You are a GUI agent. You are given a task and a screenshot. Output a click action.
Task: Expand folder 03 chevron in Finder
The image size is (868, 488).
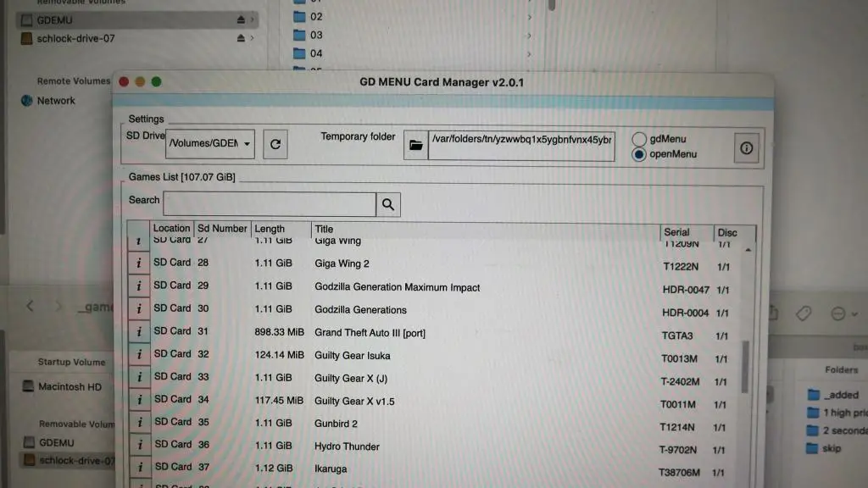coord(529,36)
